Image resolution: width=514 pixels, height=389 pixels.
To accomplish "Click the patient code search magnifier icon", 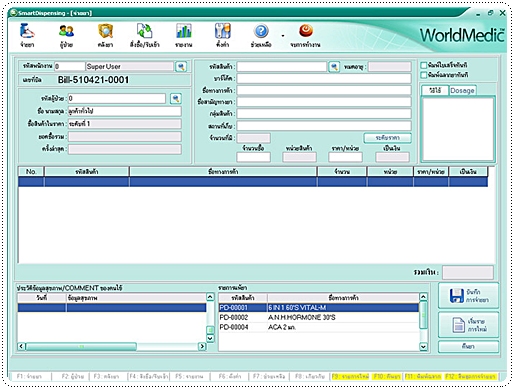I will pyautogui.click(x=176, y=99).
